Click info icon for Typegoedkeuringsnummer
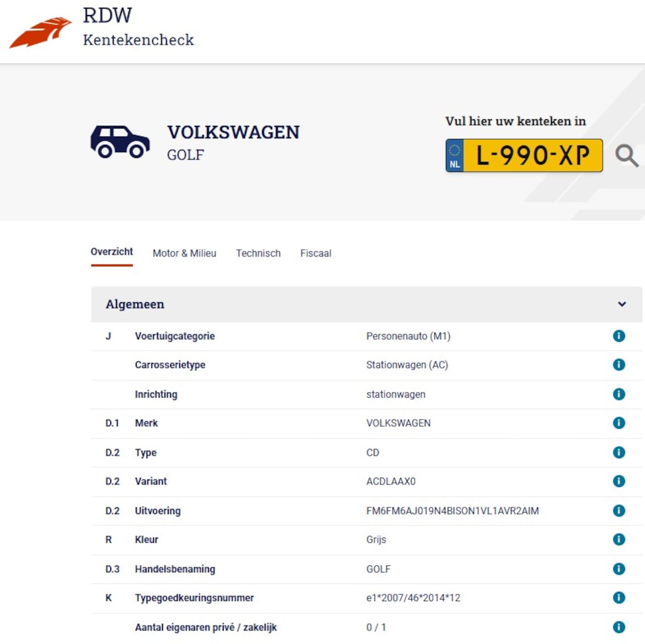 pos(619,598)
